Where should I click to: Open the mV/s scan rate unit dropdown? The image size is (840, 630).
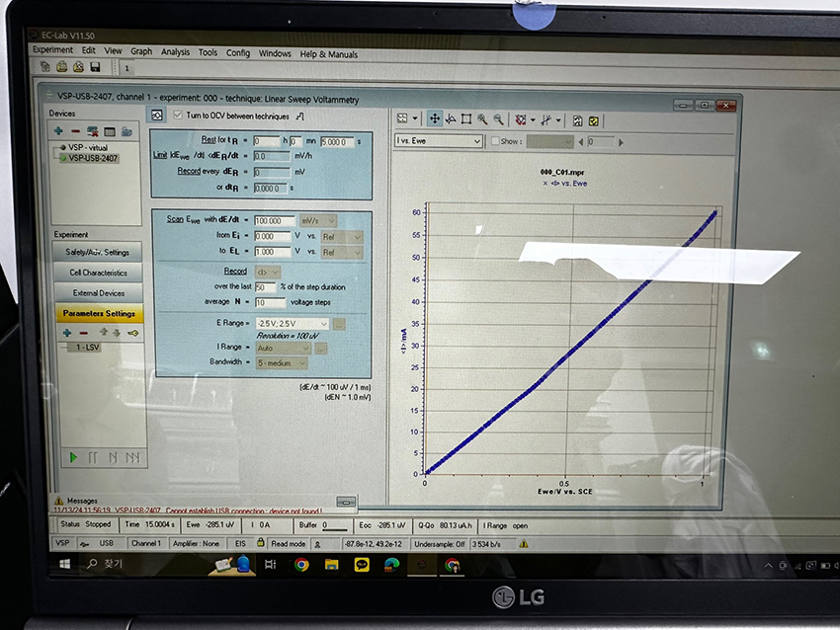click(318, 220)
